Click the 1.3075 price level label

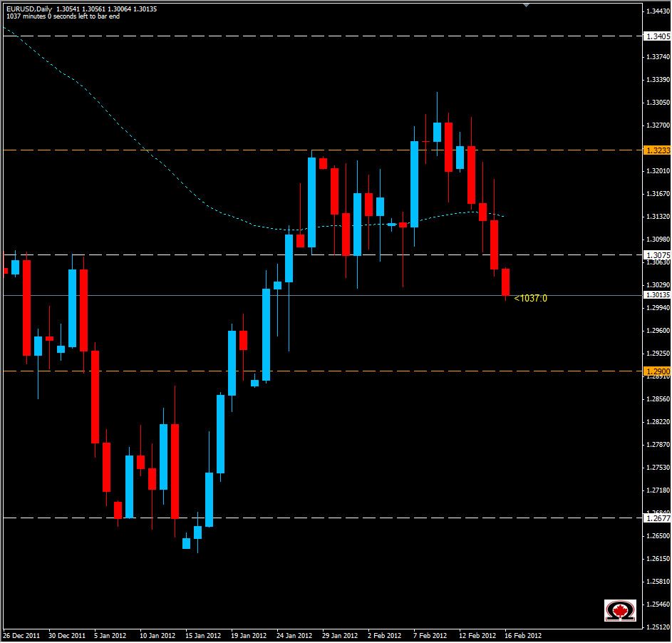point(655,255)
